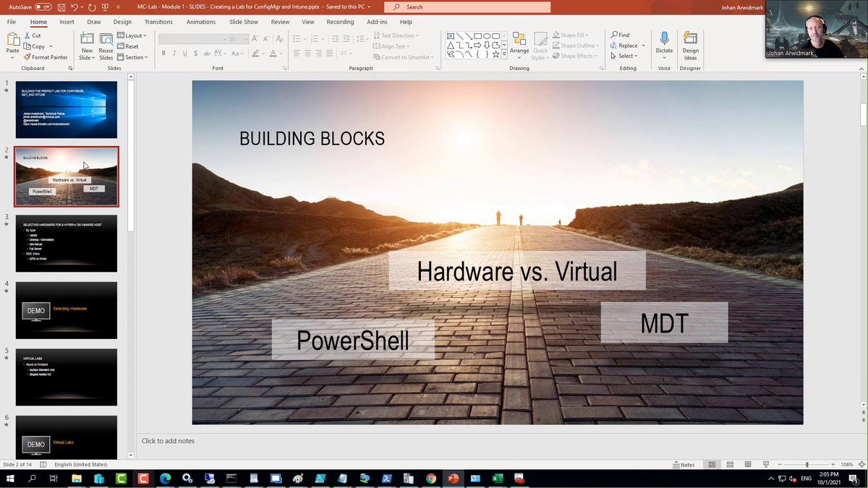Toggle Italic formatting
Viewport: 868px width, 488px height.
[x=174, y=53]
